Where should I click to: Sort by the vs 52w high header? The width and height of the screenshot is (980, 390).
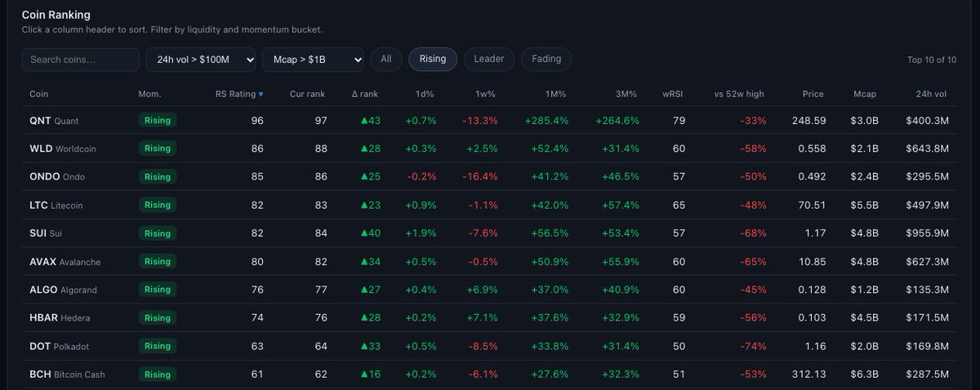pos(739,94)
